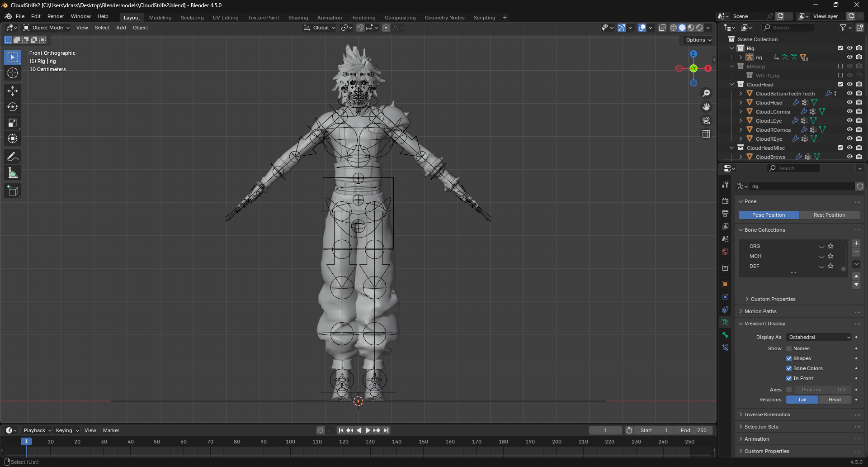Switch to the Shading workspace tab
Screen dimensions: 868x467
298,18
